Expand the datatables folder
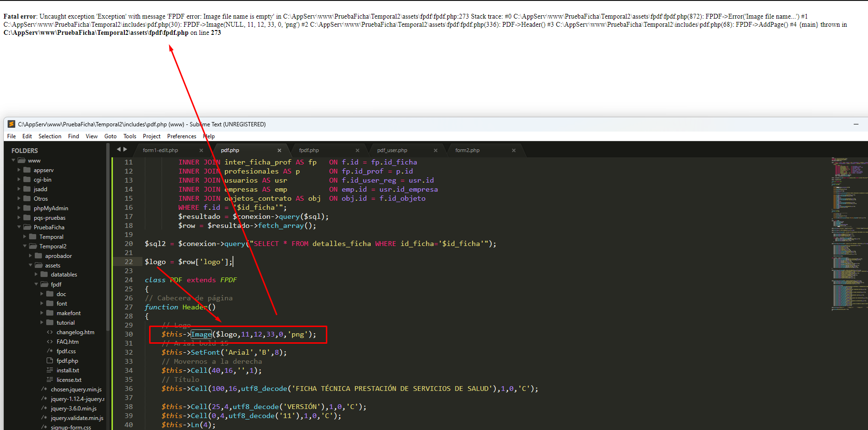The image size is (868, 430). tap(36, 275)
